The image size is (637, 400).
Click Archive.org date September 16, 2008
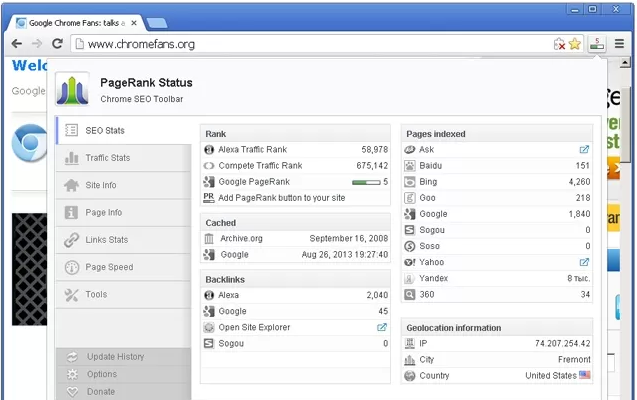[x=349, y=238]
